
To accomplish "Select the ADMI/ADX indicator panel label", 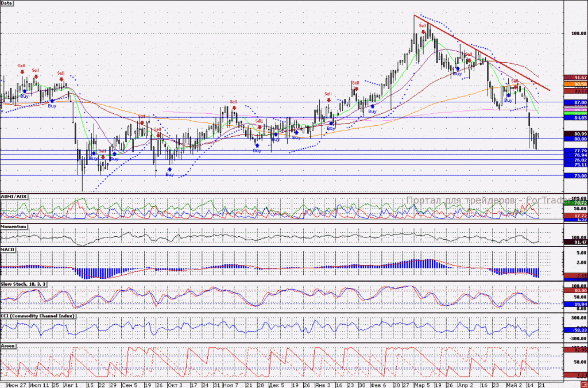I will (14, 197).
